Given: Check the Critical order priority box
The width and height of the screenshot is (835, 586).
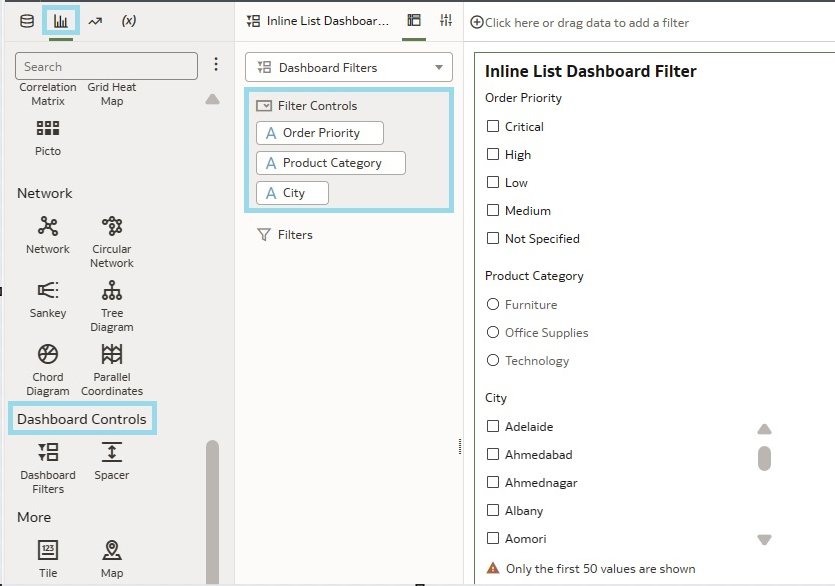Looking at the screenshot, I should pyautogui.click(x=492, y=127).
